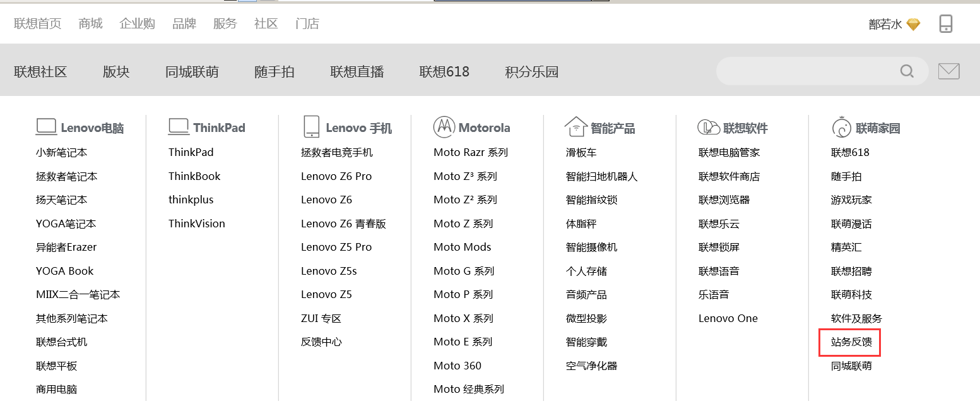This screenshot has width=980, height=418.
Task: Open 拯救者电竞手机 link
Action: coord(337,152)
